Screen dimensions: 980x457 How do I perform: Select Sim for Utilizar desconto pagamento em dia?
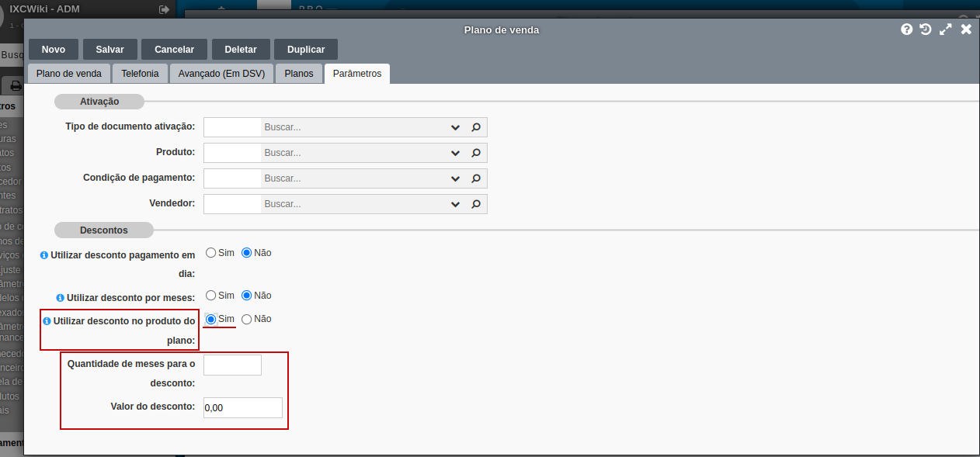(210, 253)
